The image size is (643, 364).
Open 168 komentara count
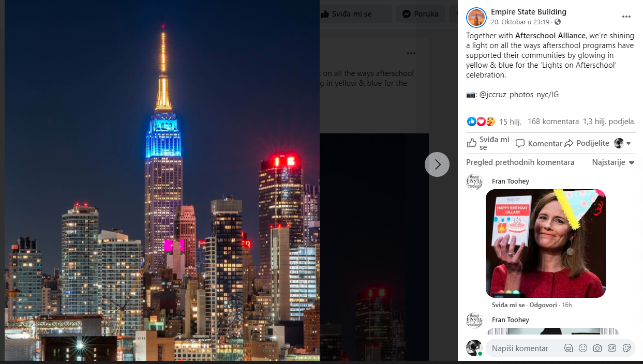553,122
